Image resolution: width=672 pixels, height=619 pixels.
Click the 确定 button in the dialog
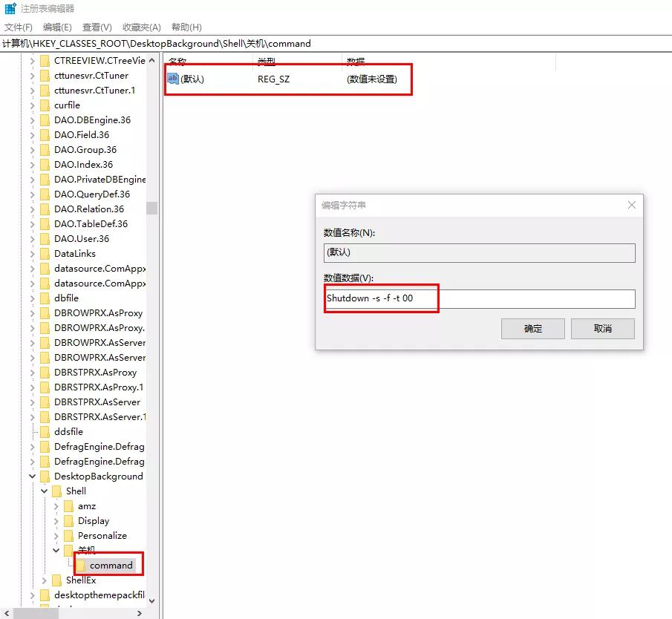coord(532,328)
